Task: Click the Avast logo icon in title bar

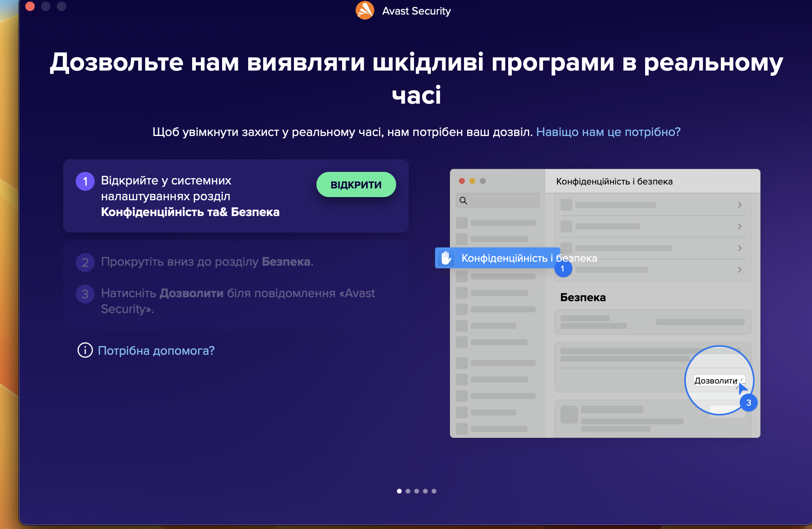Action: (365, 11)
